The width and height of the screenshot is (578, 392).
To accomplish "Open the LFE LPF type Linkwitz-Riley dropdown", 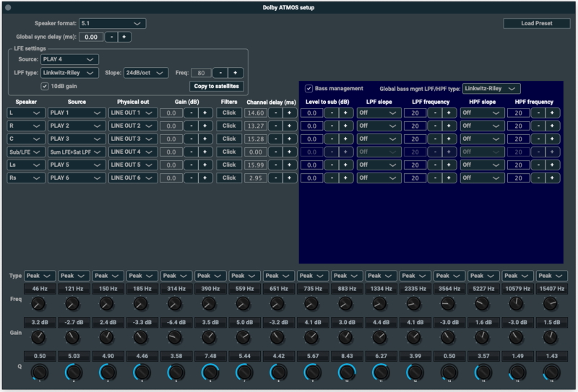I will pyautogui.click(x=69, y=73).
